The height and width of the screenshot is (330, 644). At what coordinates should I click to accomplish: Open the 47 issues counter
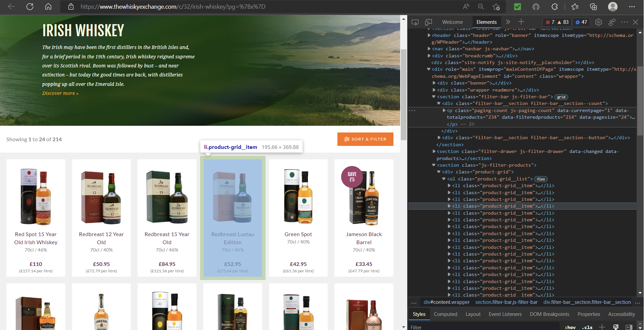[581, 22]
